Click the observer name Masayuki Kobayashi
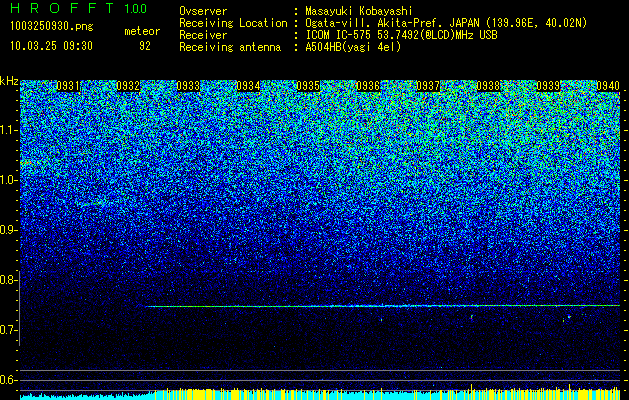This screenshot has width=629, height=400. point(359,11)
